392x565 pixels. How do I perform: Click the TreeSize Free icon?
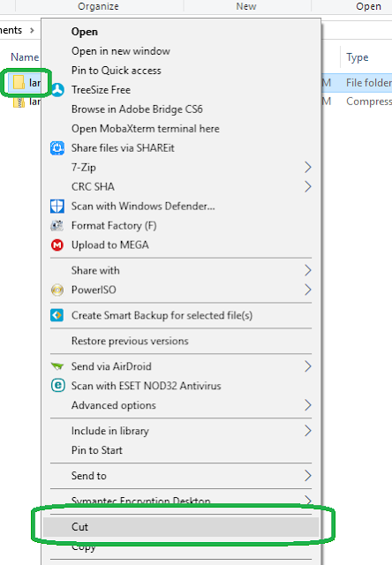pos(57,90)
